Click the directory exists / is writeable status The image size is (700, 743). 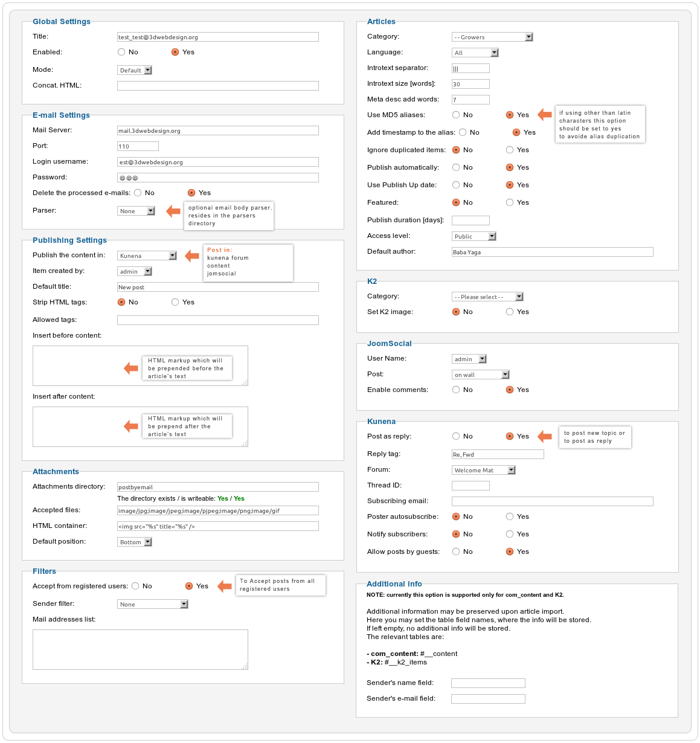[181, 498]
